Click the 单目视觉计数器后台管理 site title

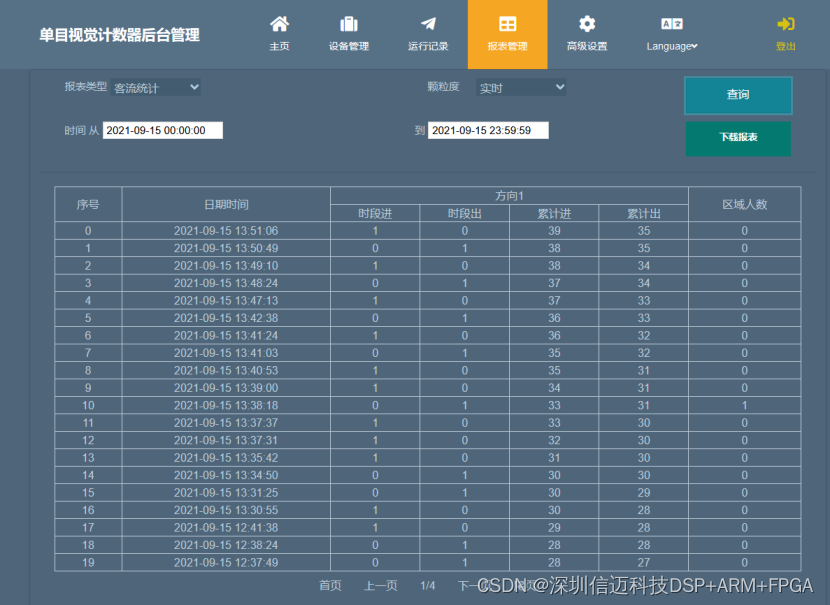pos(119,35)
